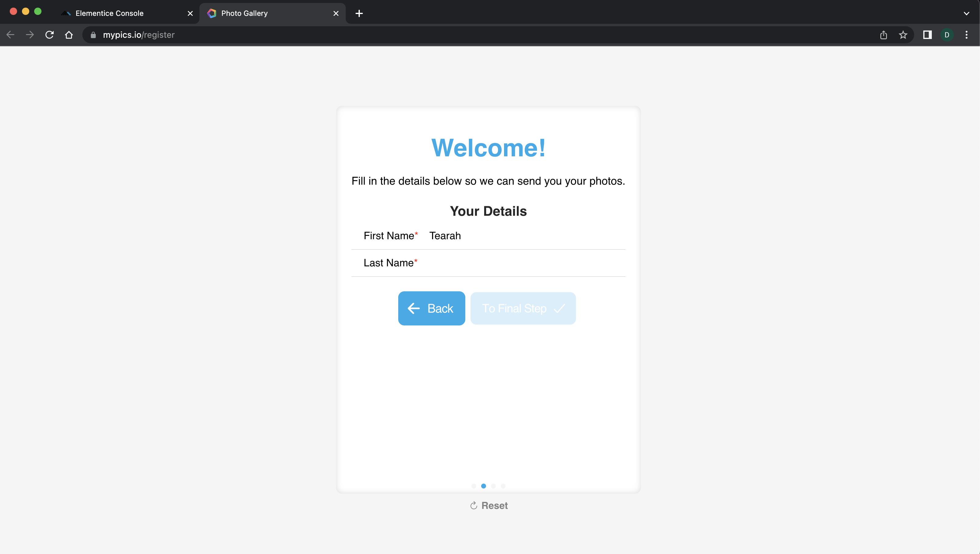The width and height of the screenshot is (980, 554).
Task: Share this page via share icon
Action: [x=884, y=35]
